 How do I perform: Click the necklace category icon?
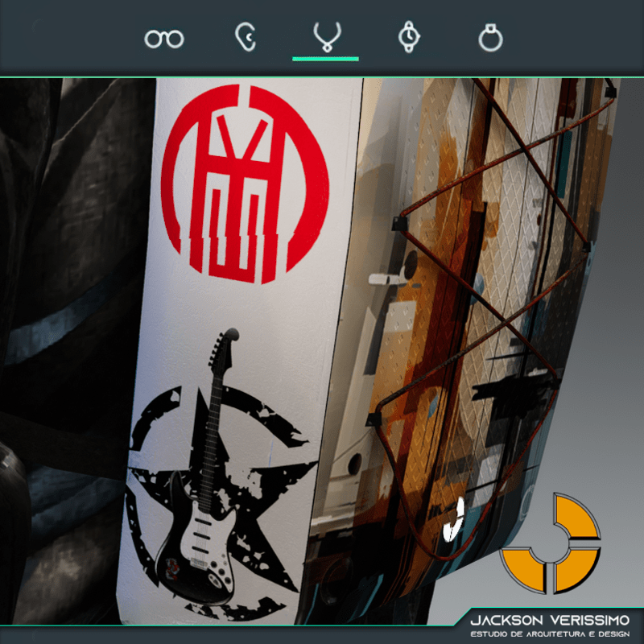(325, 37)
